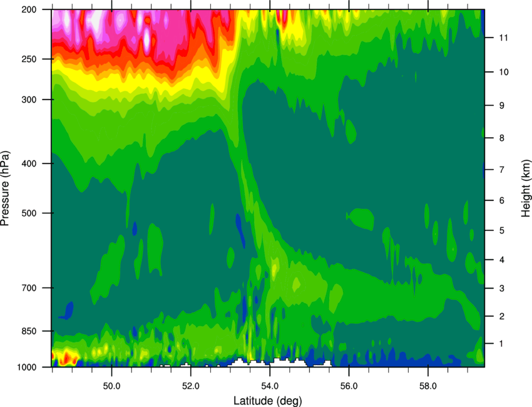Pick the 1 km height label
The width and height of the screenshot is (532, 407).
pyautogui.click(x=502, y=344)
